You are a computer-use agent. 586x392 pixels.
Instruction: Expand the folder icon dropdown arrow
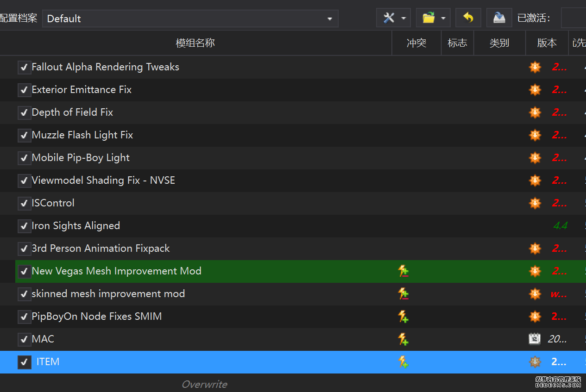click(x=443, y=19)
